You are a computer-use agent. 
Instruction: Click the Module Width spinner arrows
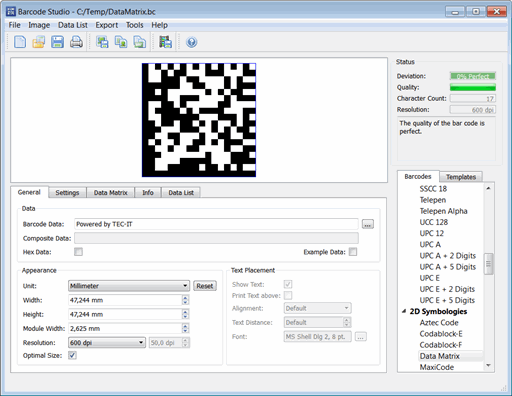coord(185,328)
